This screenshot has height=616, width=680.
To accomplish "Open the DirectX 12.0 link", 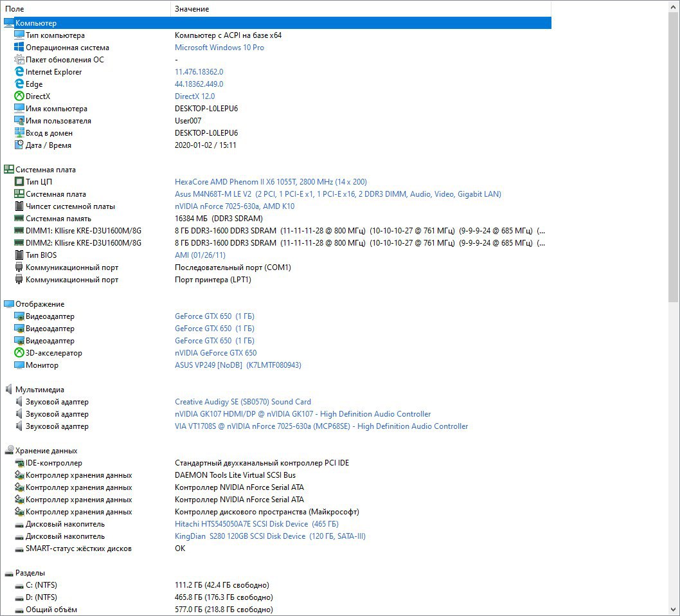I will (x=195, y=96).
